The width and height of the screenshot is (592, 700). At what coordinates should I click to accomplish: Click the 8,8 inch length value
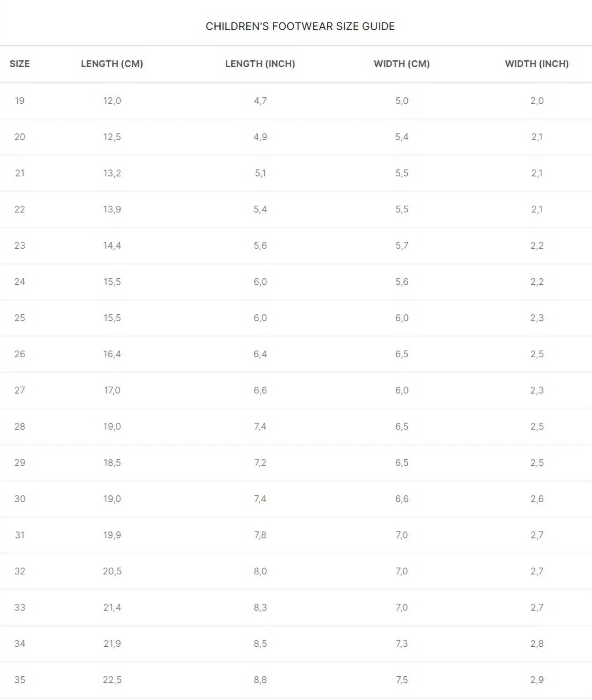(x=260, y=680)
